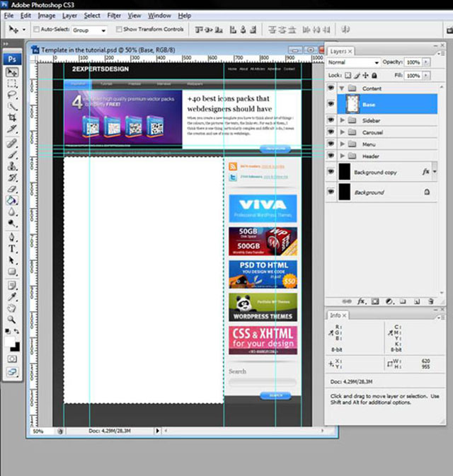Click the new adjustment layer icon
This screenshot has height=476, width=453.
click(x=389, y=301)
